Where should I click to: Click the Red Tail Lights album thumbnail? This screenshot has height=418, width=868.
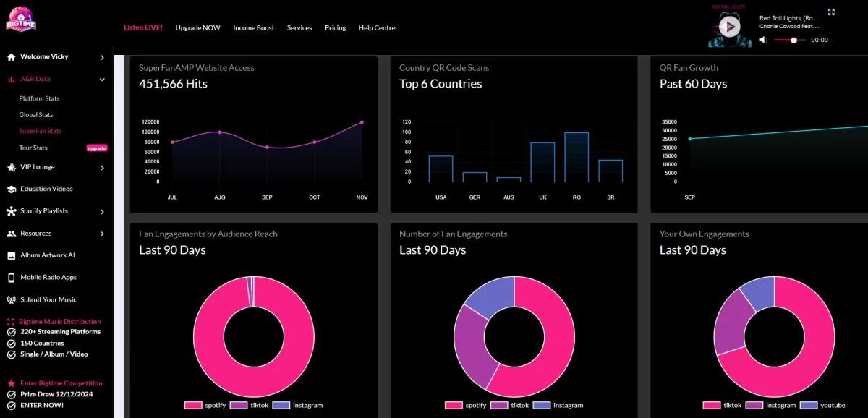coord(730,27)
